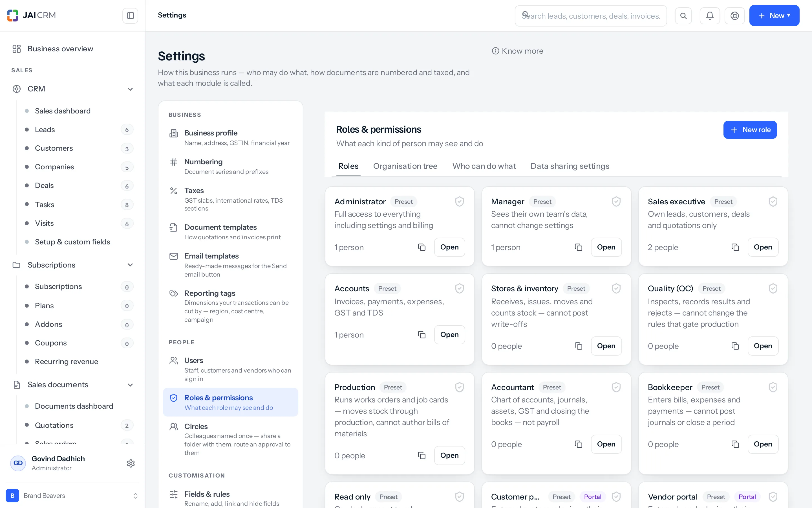The height and width of the screenshot is (508, 812).
Task: Open user settings gear next to Govind Dadhich
Action: (131, 463)
